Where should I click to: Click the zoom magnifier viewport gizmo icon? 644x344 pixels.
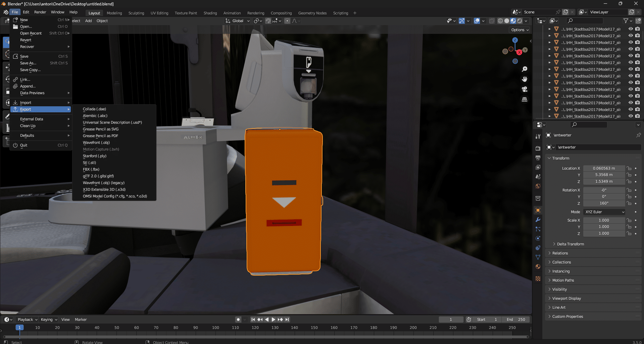tap(525, 69)
